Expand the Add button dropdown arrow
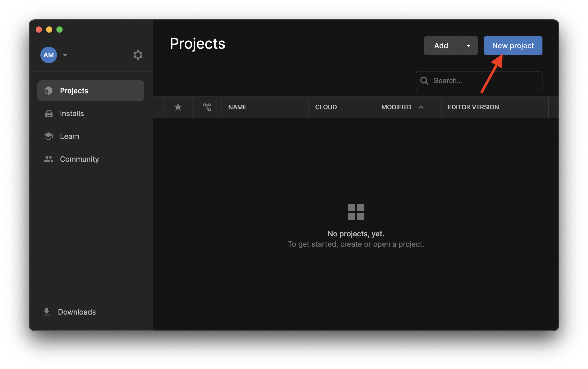 (x=468, y=45)
